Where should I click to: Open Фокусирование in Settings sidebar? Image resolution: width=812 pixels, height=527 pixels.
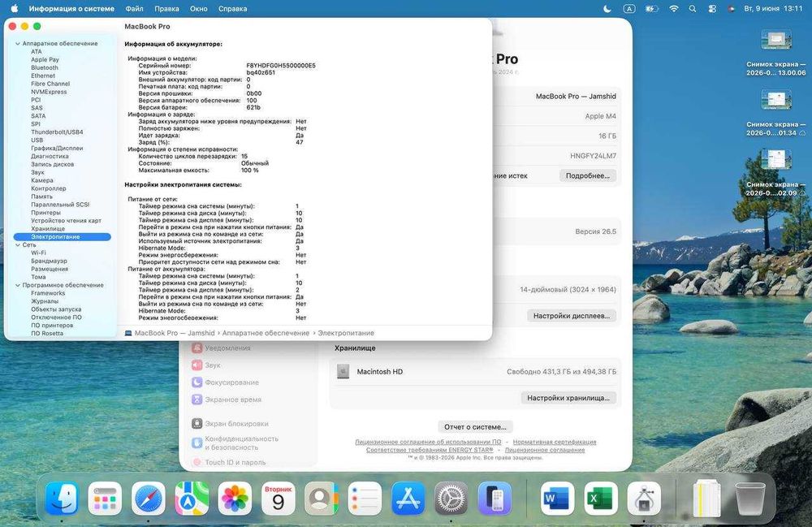click(x=225, y=382)
